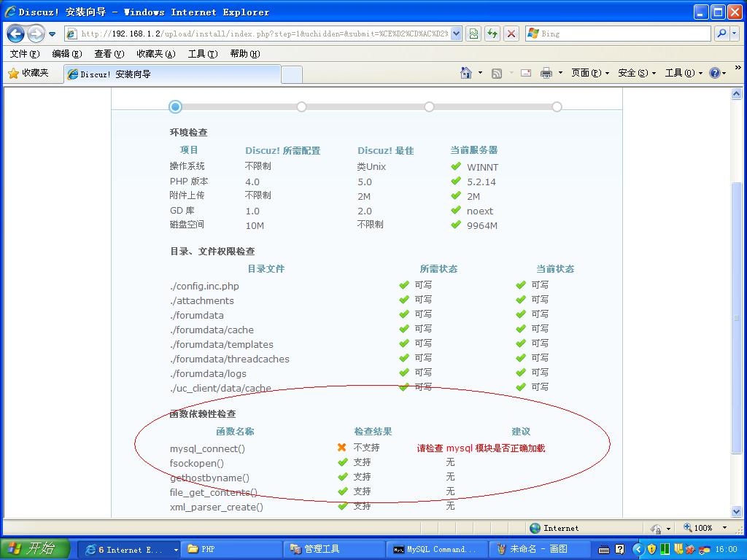The image size is (747, 560).
Task: Click the search magnifier button
Action: coord(721,34)
